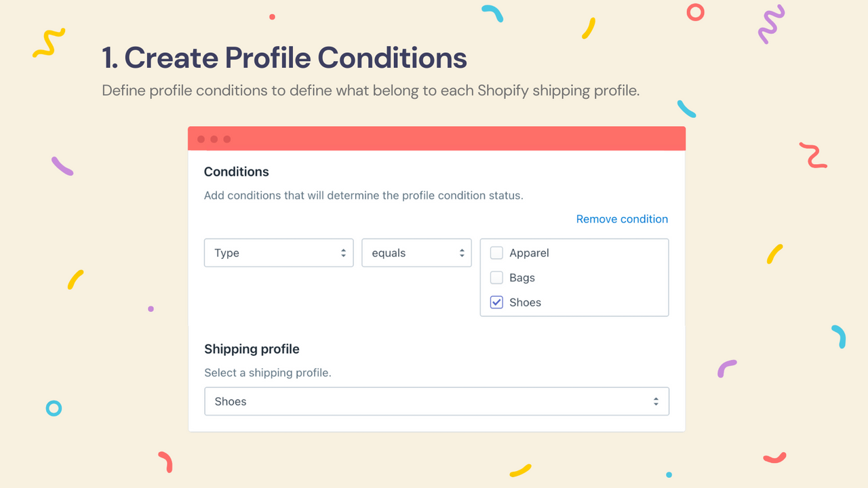Viewport: 868px width, 488px height.
Task: Open the Type condition dropdown
Action: coord(278,253)
